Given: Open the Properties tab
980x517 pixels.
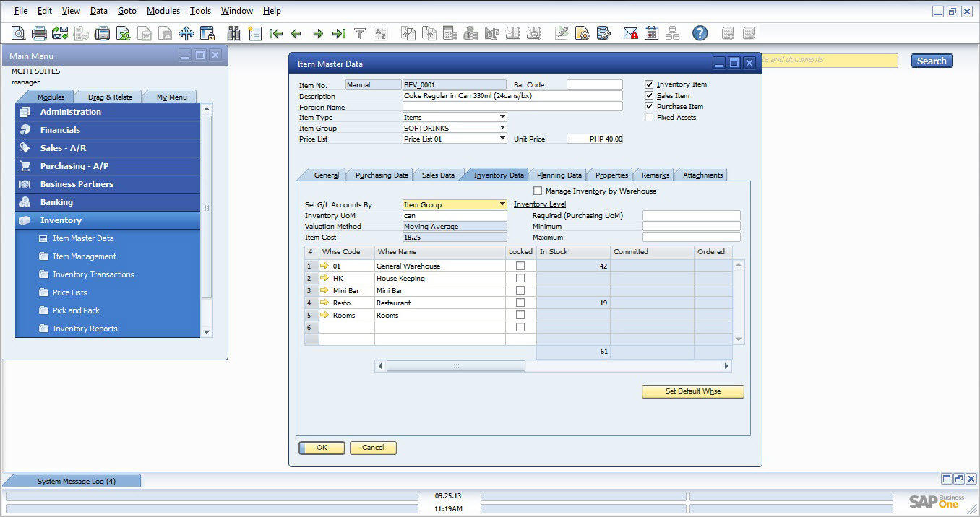Looking at the screenshot, I should click(x=611, y=175).
